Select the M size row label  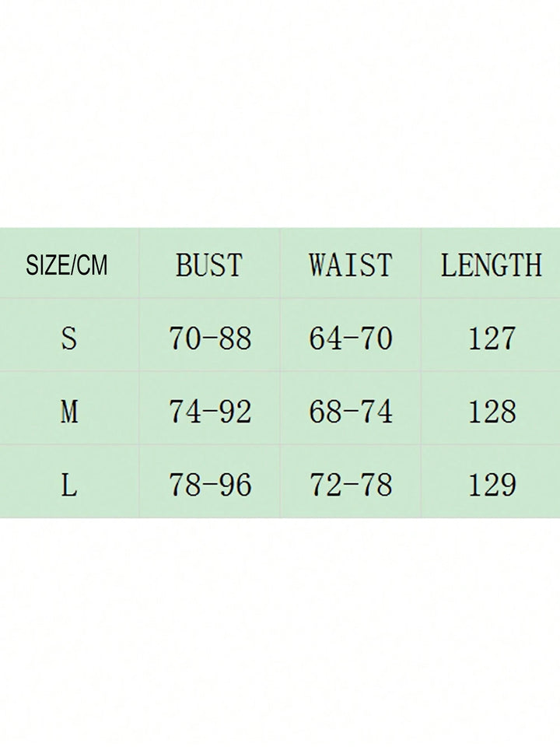click(69, 412)
